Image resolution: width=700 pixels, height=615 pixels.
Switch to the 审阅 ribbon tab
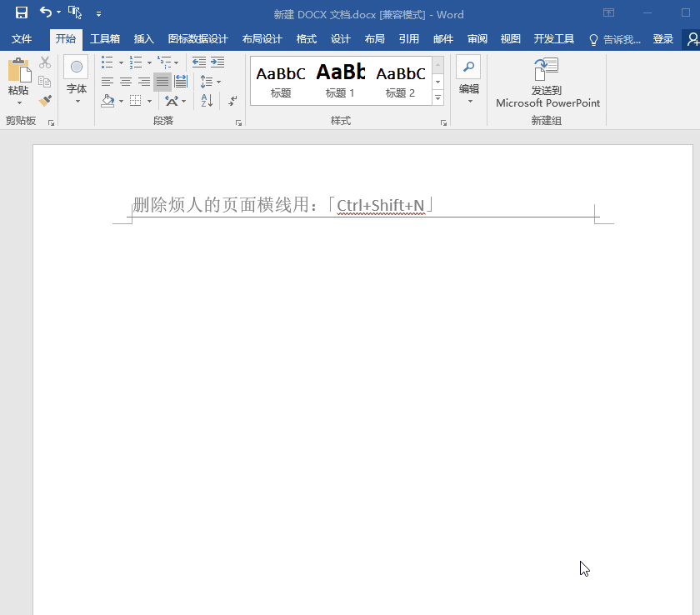[477, 39]
